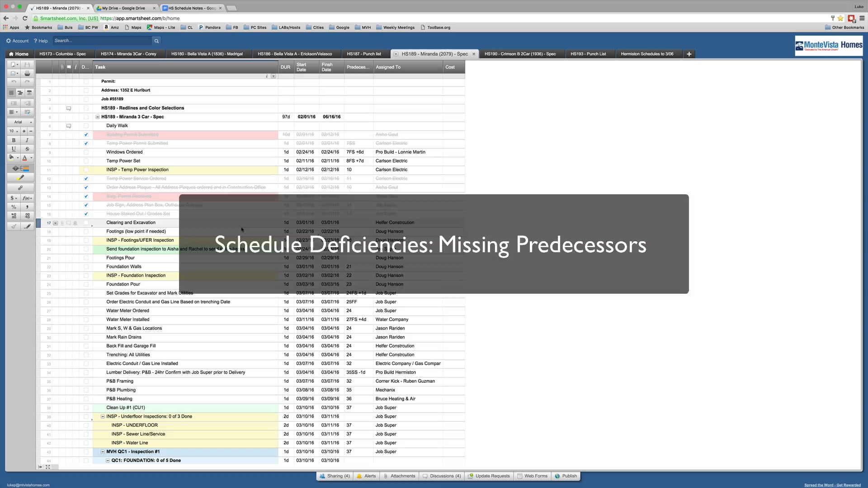
Task: Open the Arial font dropdown
Action: 20,122
